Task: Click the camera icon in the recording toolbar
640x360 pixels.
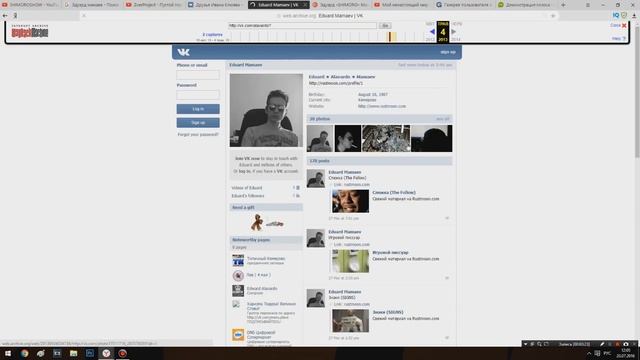Action: (626, 344)
